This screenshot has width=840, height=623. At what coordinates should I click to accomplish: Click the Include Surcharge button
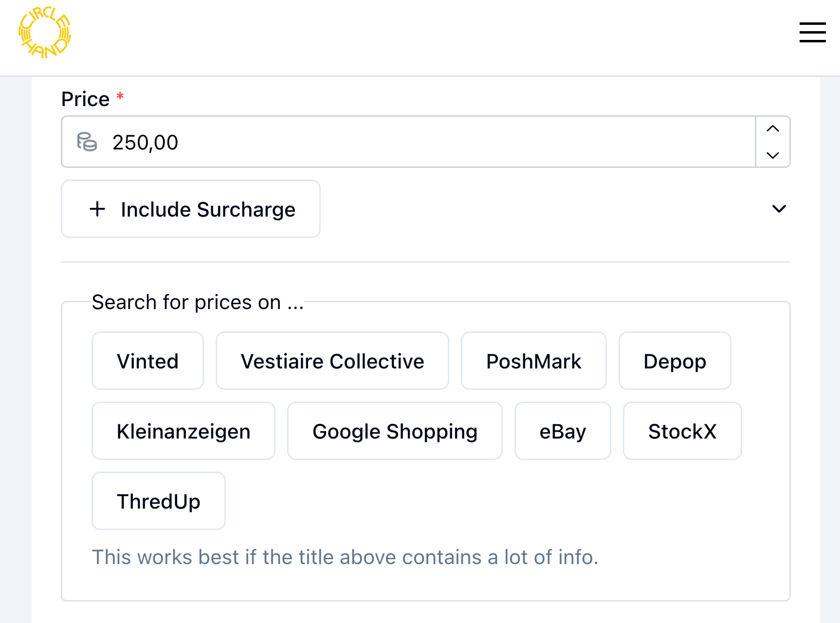(191, 209)
